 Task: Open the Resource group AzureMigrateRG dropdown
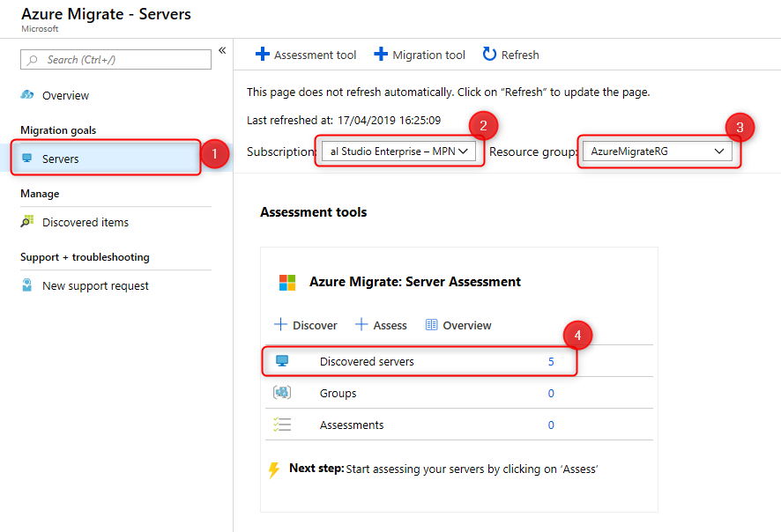[x=658, y=151]
